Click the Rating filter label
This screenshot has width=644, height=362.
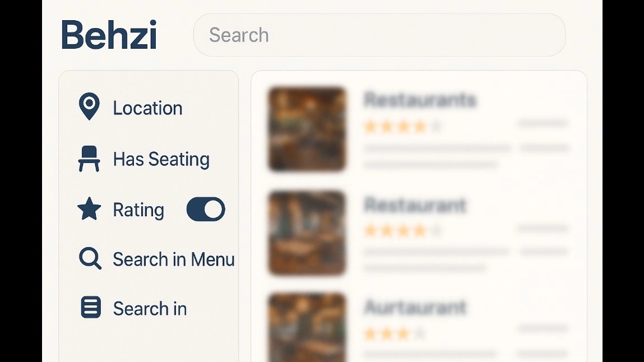138,210
